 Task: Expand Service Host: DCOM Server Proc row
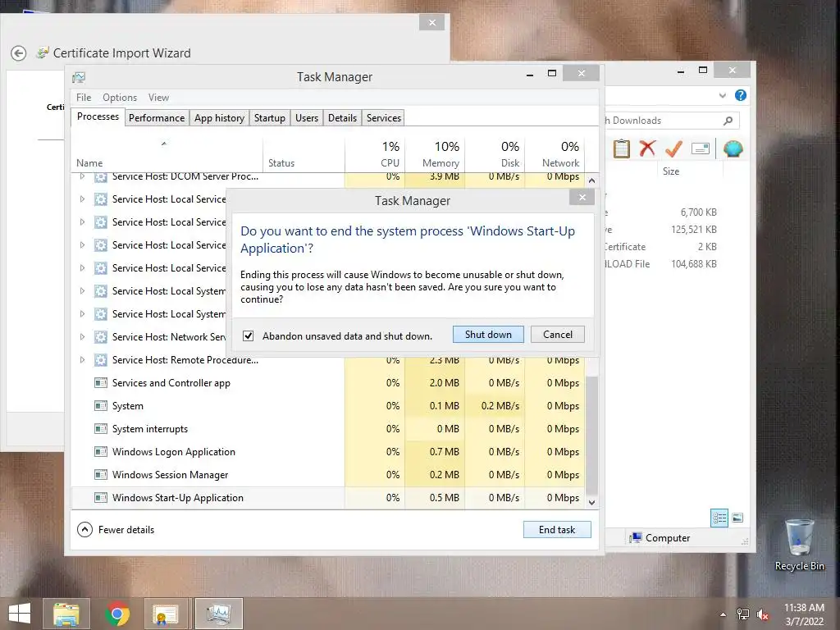[82, 176]
